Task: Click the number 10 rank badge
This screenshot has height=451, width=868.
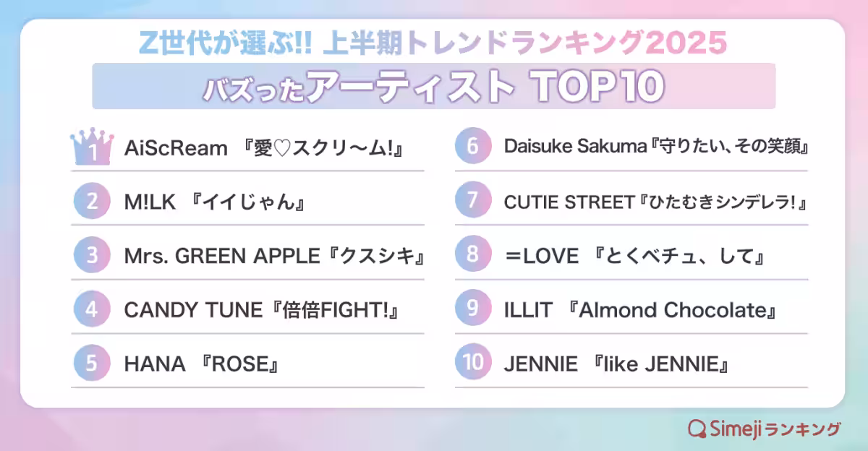Action: [473, 363]
